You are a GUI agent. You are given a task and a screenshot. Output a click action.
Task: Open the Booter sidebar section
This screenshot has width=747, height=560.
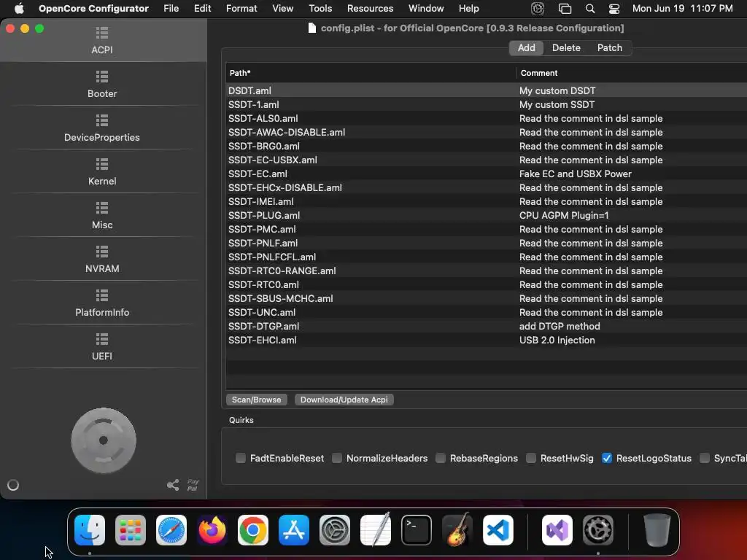click(x=102, y=85)
